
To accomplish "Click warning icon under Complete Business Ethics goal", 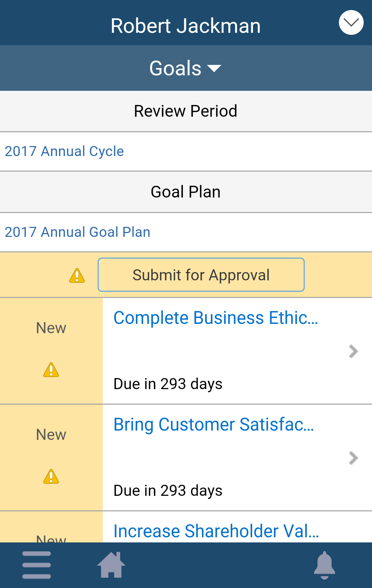I will pos(51,369).
